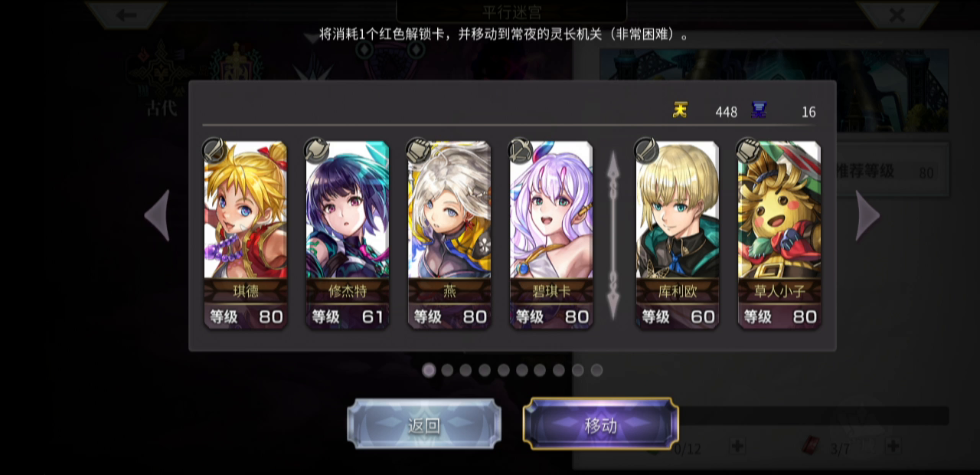
Task: Click the 返回 button
Action: coord(424,424)
